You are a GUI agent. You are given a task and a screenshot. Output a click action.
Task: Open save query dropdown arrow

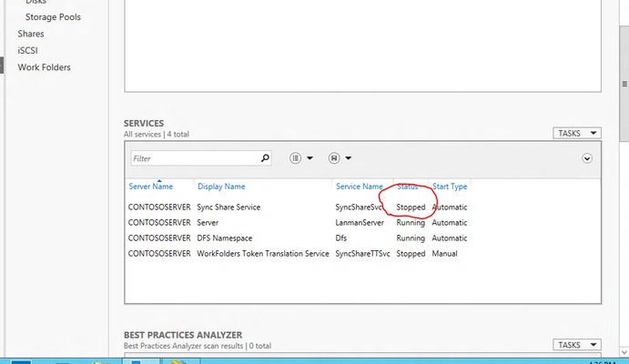[x=349, y=158]
